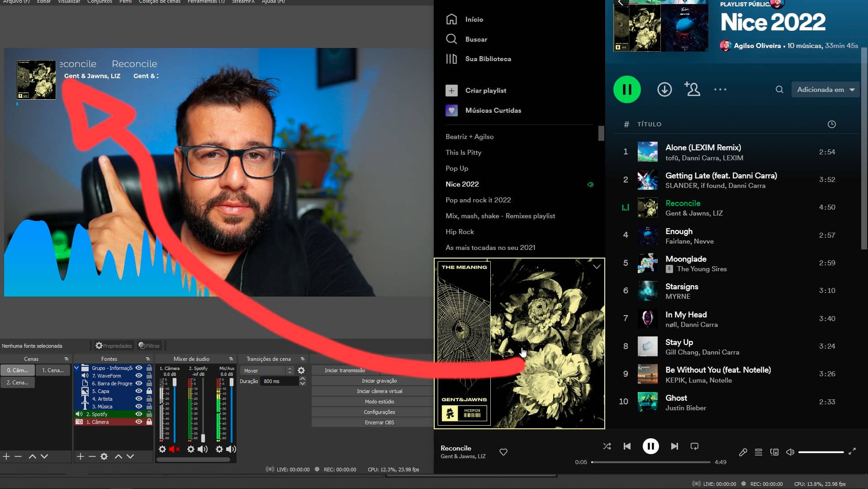The height and width of the screenshot is (489, 868).
Task: Mute the Mic/Aux mixer channel
Action: 231,449
